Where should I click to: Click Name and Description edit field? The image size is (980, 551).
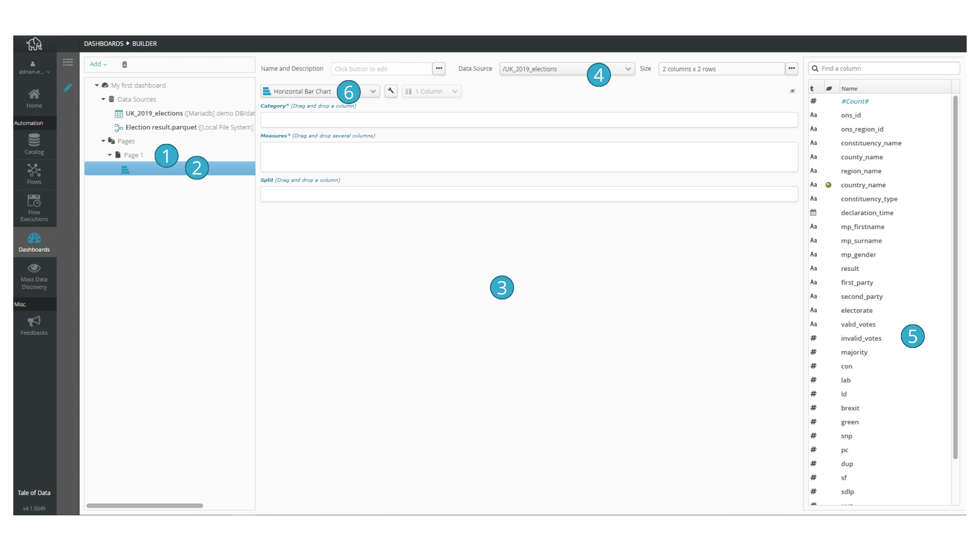380,68
